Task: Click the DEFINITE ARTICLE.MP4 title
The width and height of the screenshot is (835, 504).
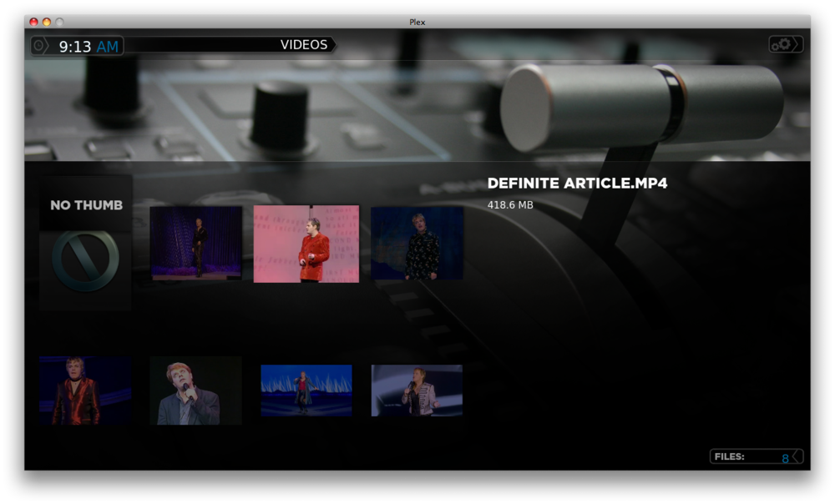Action: pyautogui.click(x=577, y=184)
